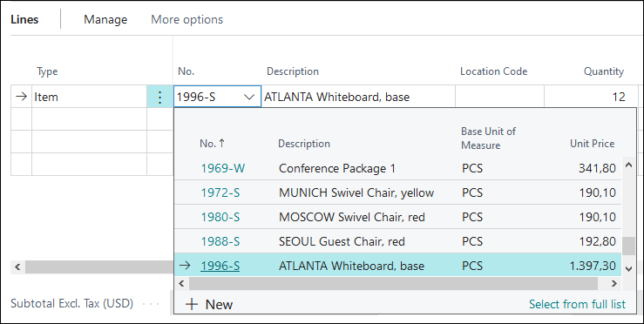Select item 1988-S in lookup
This screenshot has width=644, height=324.
pos(220,241)
